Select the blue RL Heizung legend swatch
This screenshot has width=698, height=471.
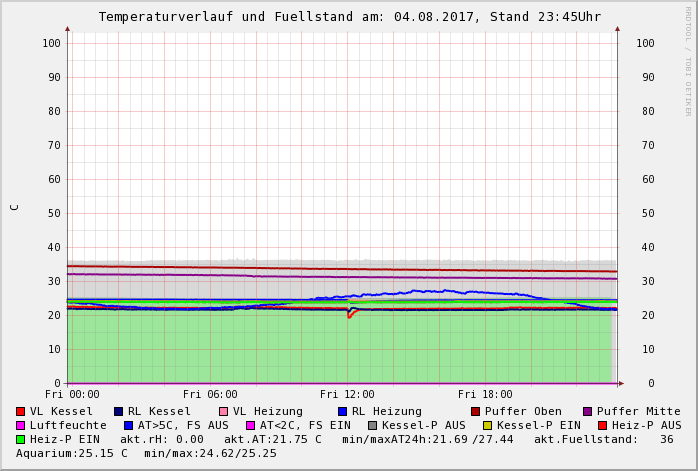click(342, 411)
